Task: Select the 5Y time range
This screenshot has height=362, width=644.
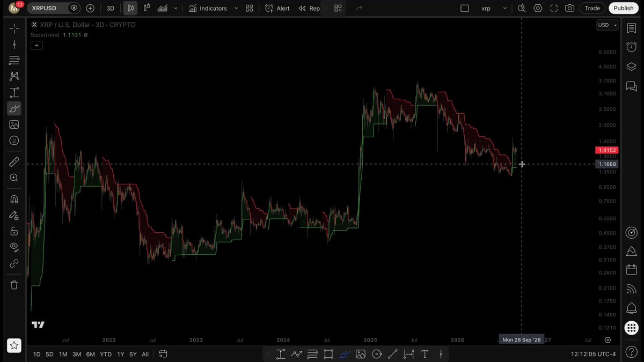Action: [133, 354]
